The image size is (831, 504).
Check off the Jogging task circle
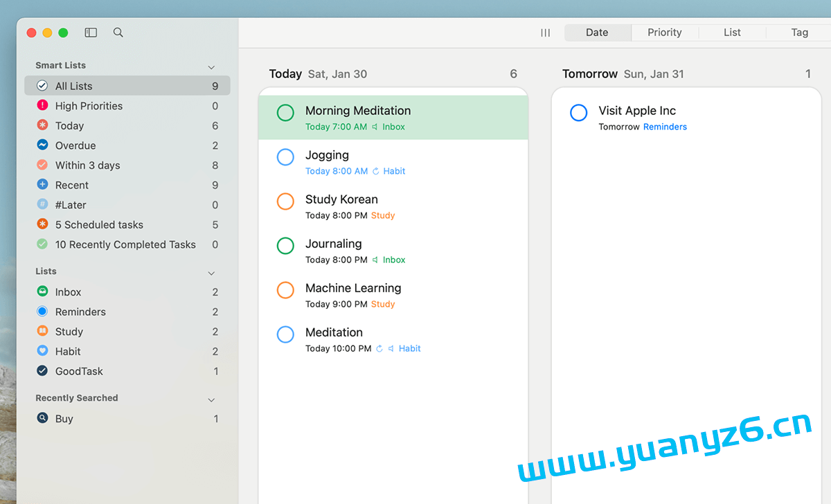pyautogui.click(x=285, y=157)
